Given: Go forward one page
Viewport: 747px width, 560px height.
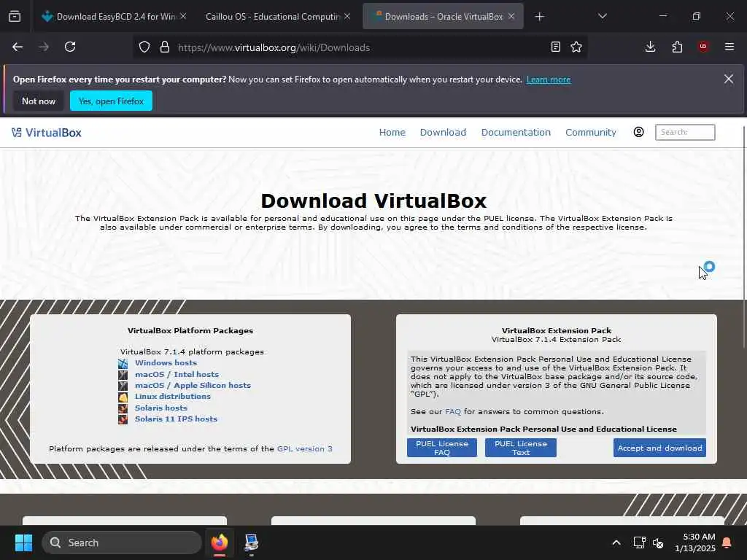Looking at the screenshot, I should coord(43,47).
